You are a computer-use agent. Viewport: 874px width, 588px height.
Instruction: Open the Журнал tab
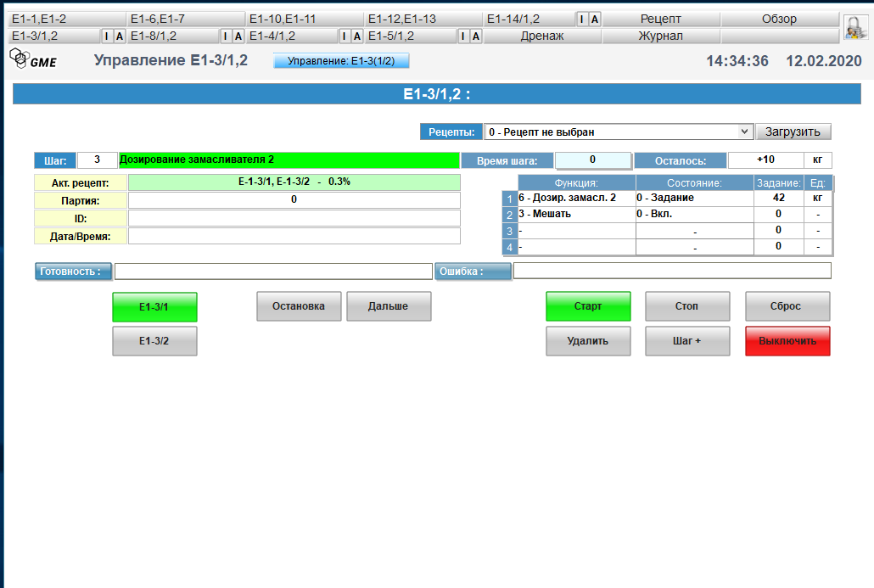pyautogui.click(x=660, y=36)
